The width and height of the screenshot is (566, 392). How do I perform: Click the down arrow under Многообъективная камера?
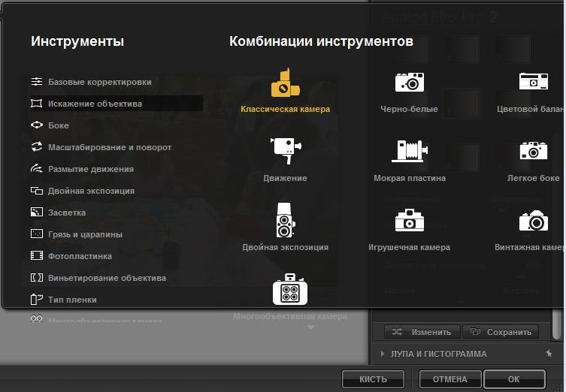(310, 327)
